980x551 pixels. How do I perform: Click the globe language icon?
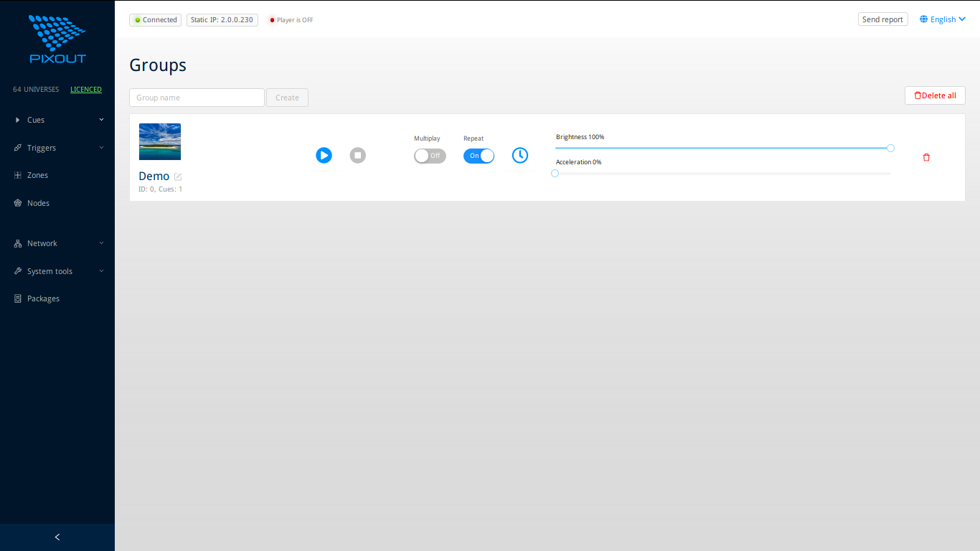pyautogui.click(x=924, y=19)
